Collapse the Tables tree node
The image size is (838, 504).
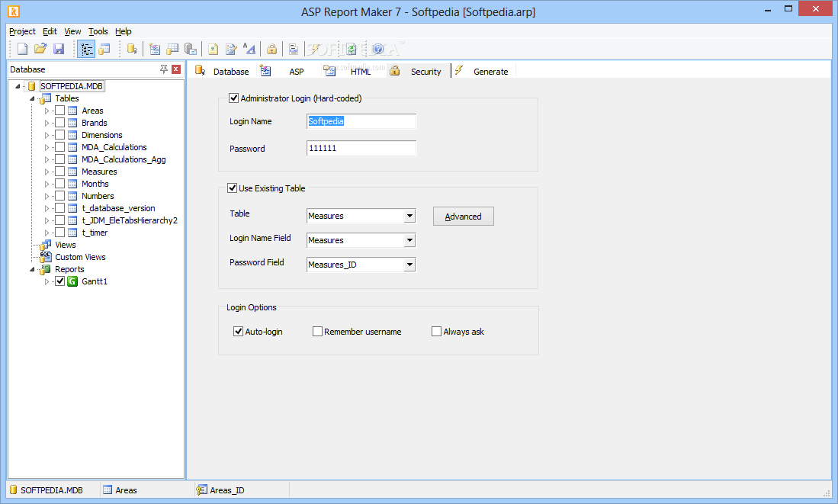tap(32, 98)
